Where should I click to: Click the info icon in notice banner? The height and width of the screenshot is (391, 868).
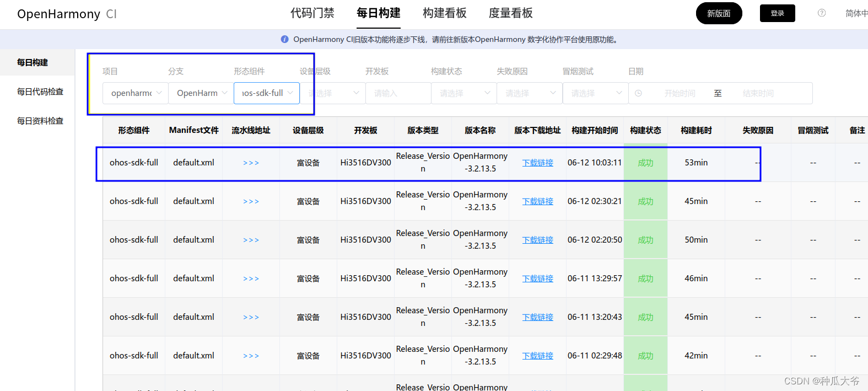[284, 39]
